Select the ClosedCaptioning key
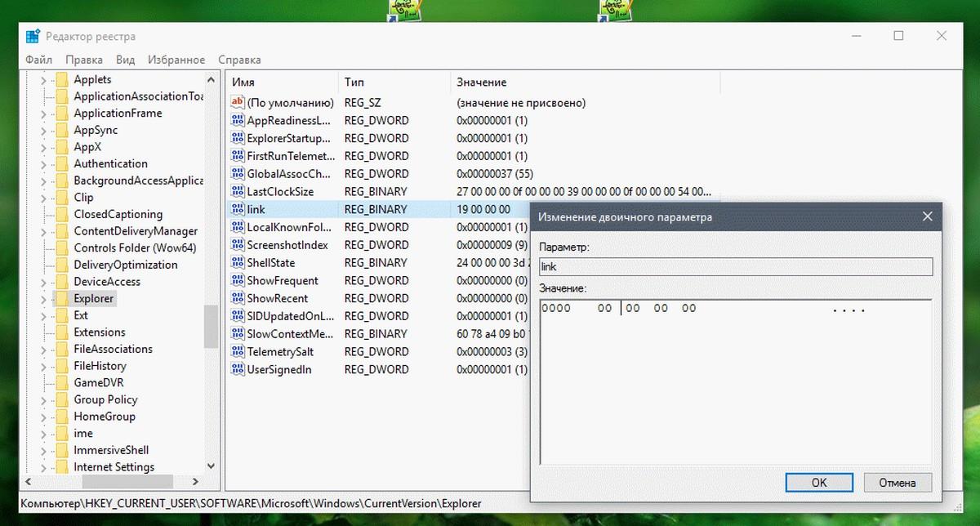 pos(118,214)
